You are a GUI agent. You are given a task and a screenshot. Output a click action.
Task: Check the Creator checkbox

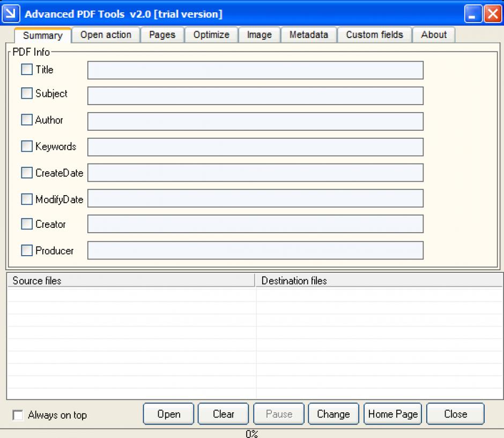pos(27,224)
